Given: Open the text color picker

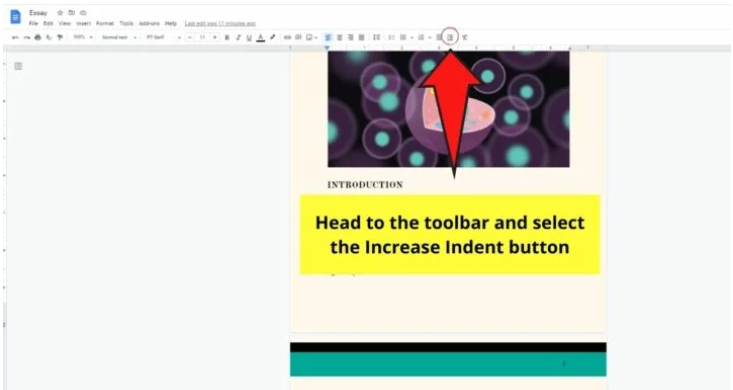Looking at the screenshot, I should point(261,38).
